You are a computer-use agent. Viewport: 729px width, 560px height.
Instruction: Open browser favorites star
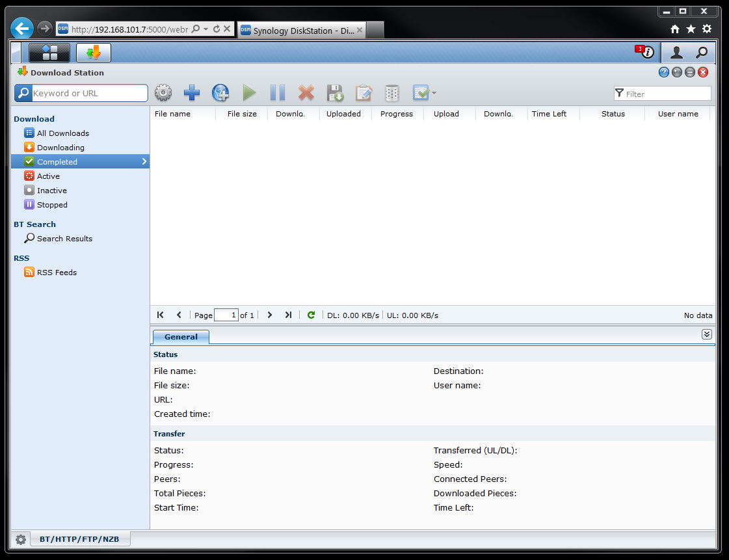tap(691, 29)
